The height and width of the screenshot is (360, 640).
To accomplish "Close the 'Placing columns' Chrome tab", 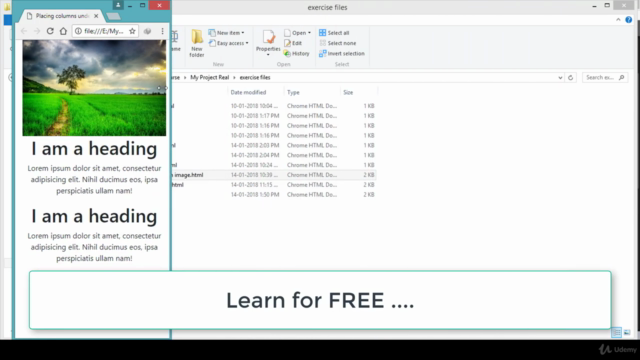I will (x=96, y=16).
